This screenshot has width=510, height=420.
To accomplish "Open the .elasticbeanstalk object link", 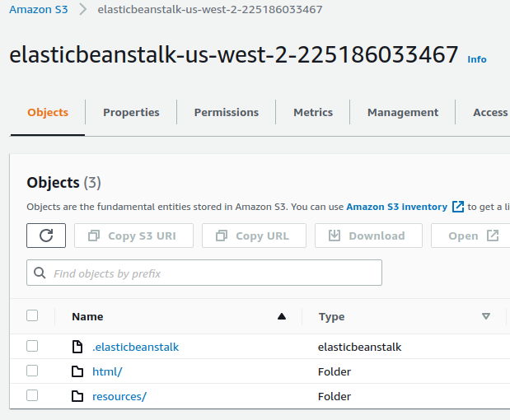I will (136, 347).
